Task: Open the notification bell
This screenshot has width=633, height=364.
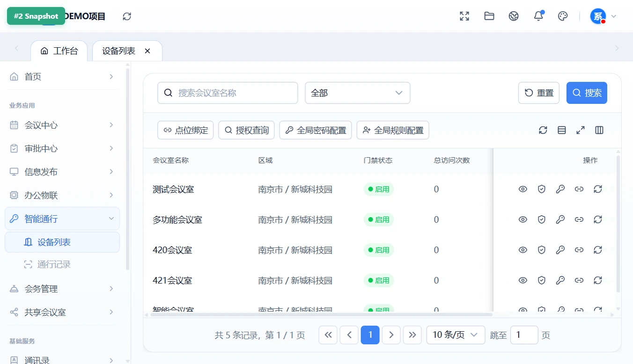Action: (x=538, y=16)
